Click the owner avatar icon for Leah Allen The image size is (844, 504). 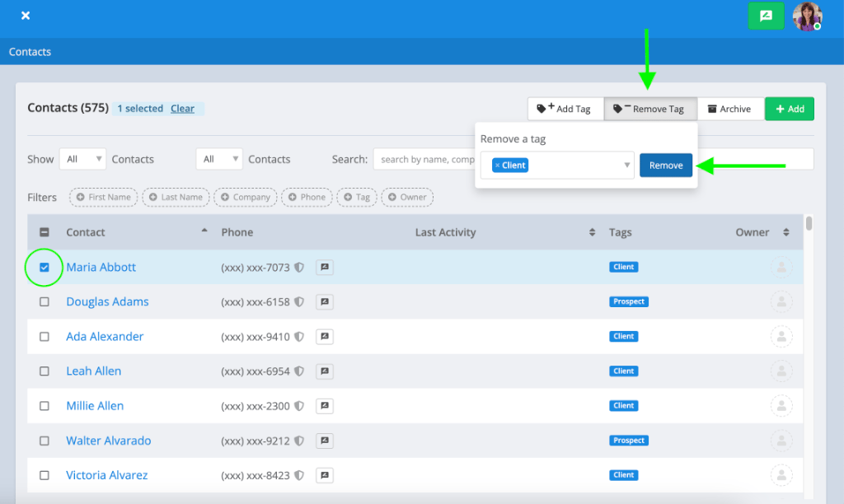point(781,371)
